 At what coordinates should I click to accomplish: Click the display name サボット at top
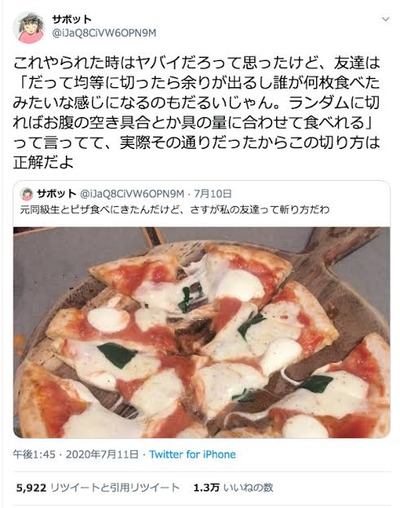click(71, 20)
